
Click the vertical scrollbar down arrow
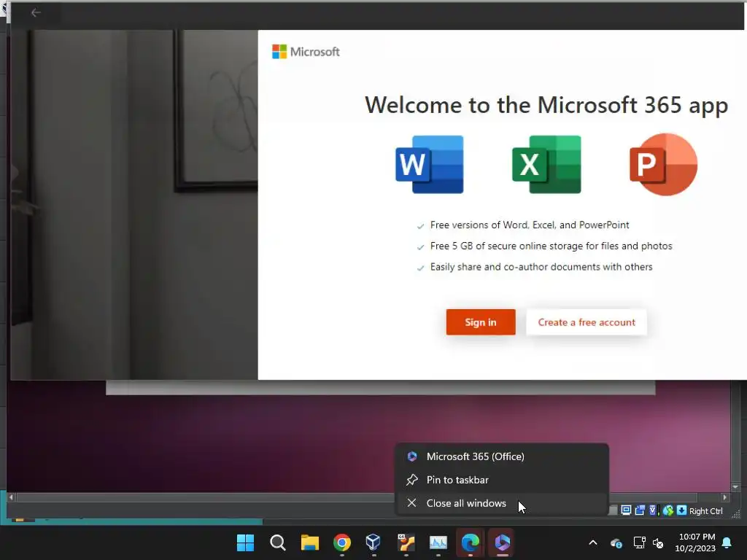(x=735, y=487)
